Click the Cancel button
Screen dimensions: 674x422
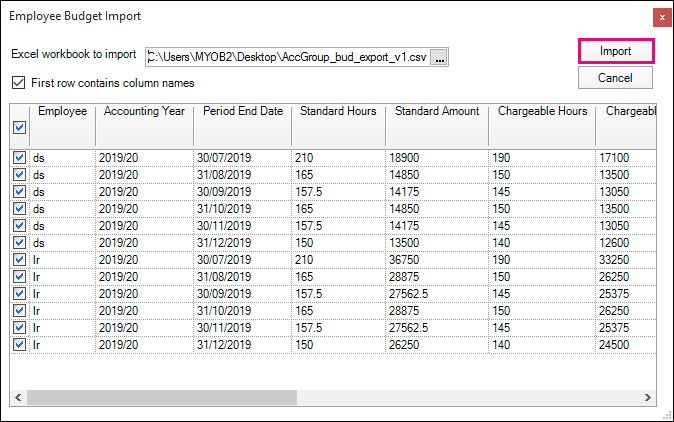click(x=615, y=77)
